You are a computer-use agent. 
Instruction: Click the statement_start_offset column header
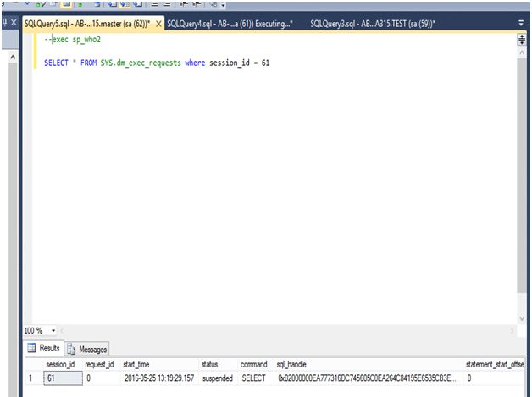[495, 365]
